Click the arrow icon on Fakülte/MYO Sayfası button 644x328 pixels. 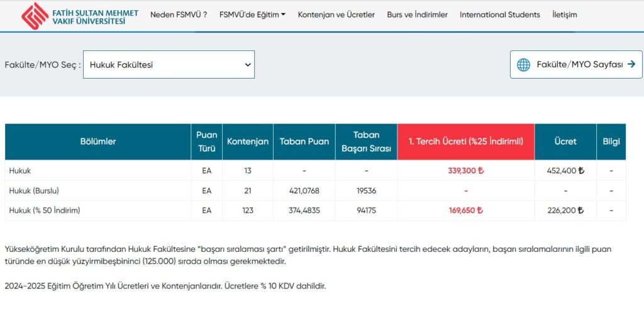point(631,64)
